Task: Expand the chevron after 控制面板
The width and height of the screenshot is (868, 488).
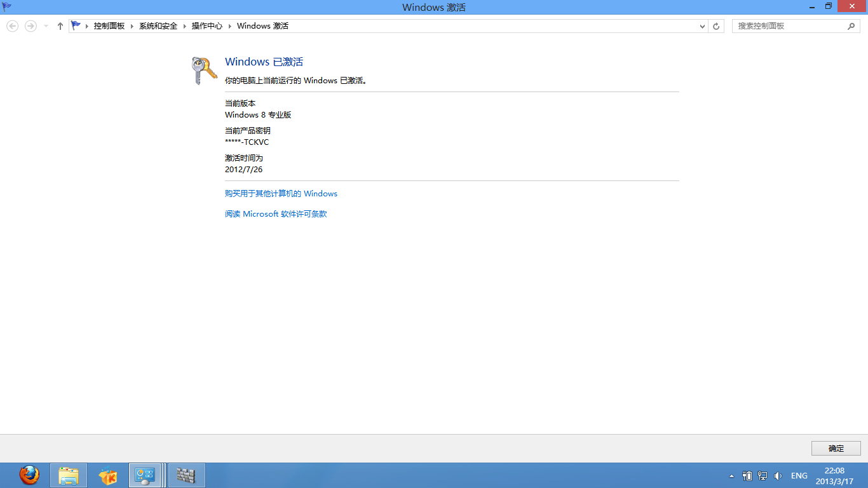Action: 133,26
